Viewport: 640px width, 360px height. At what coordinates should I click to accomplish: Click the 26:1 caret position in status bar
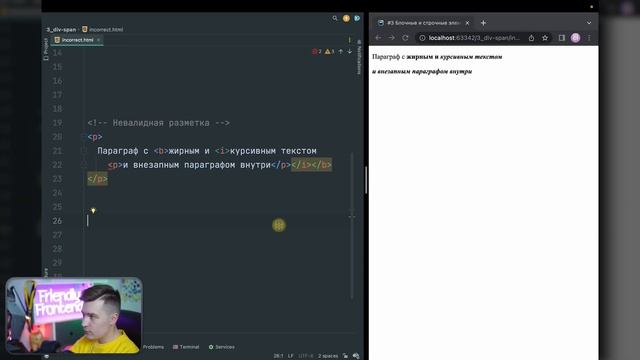[x=278, y=356]
